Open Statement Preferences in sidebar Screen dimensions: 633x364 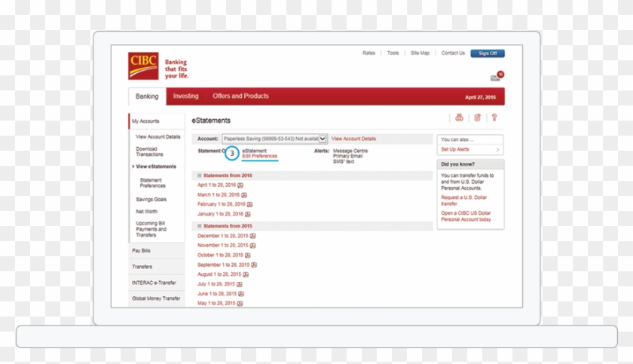point(152,183)
